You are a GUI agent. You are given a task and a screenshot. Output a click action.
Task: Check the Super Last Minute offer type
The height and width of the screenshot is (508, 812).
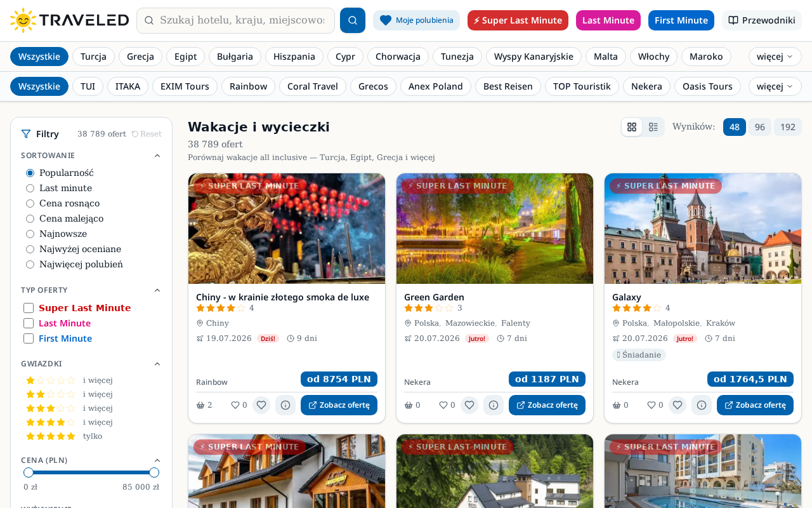(x=29, y=308)
